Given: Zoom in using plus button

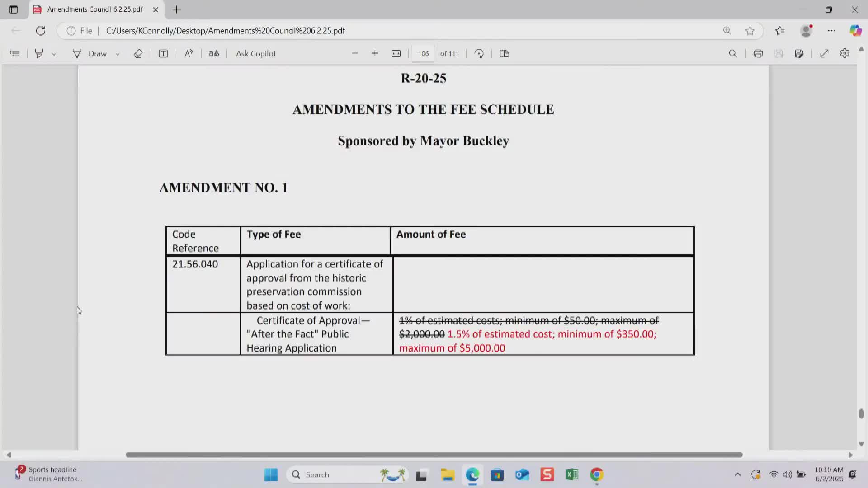Looking at the screenshot, I should [x=375, y=53].
